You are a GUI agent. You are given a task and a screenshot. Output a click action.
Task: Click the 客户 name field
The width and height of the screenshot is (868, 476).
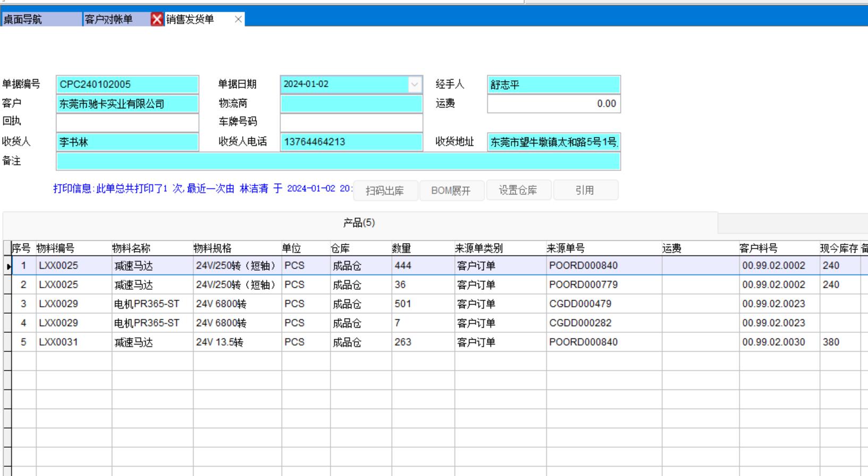127,104
